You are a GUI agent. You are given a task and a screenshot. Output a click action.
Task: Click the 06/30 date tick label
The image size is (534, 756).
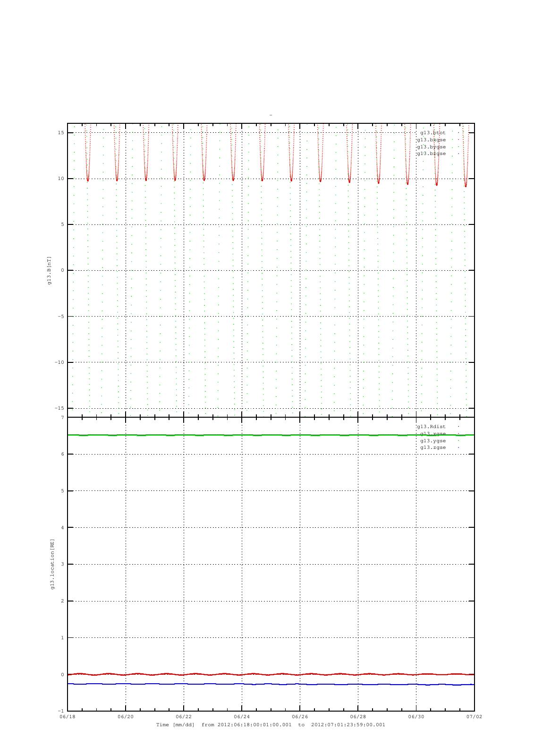pyautogui.click(x=416, y=716)
